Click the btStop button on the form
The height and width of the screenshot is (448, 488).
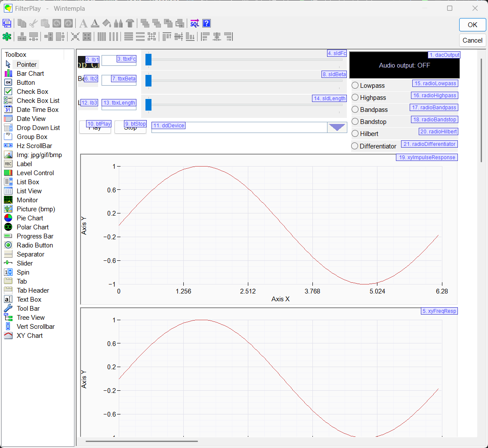tap(130, 127)
